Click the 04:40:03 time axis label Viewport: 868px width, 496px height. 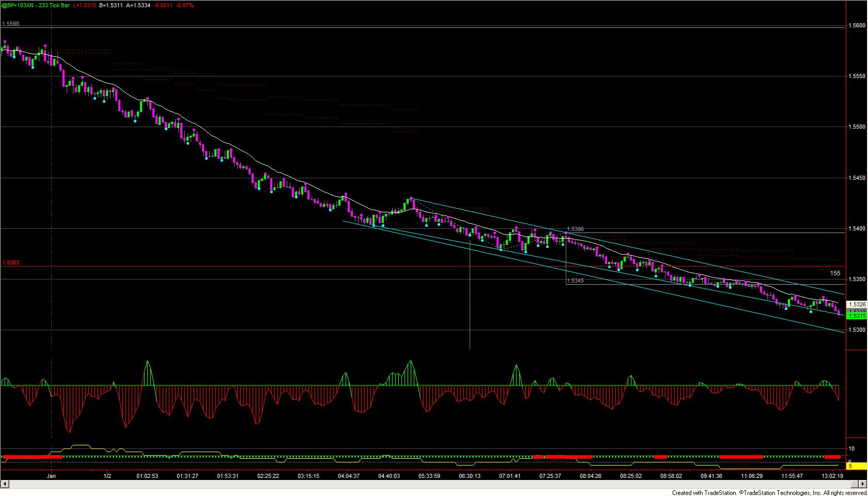tap(389, 476)
